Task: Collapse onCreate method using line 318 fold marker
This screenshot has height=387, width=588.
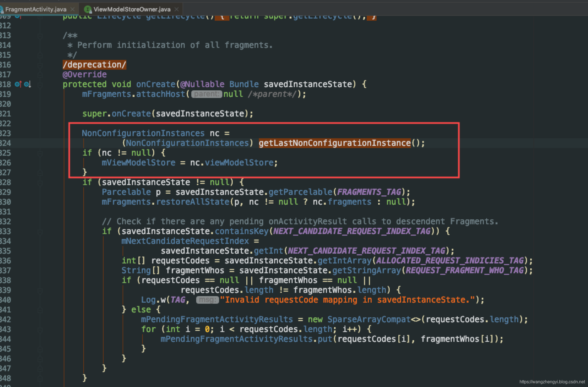Action: coord(40,85)
